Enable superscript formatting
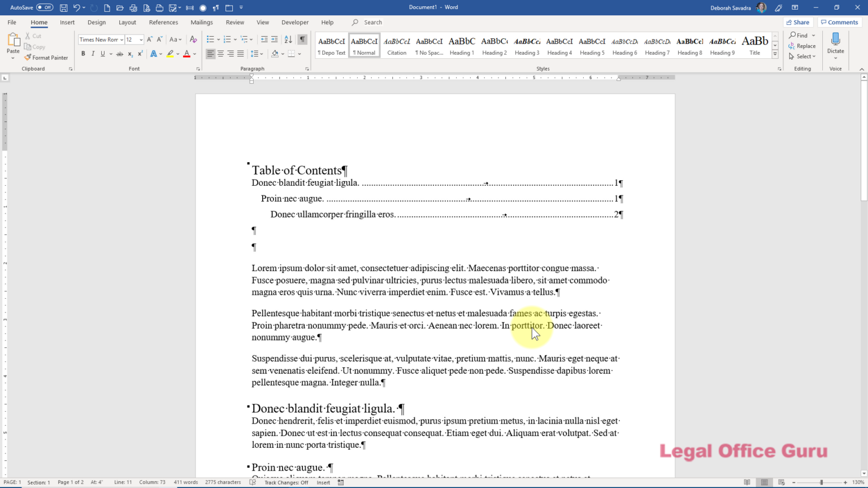This screenshot has height=488, width=868. [141, 53]
